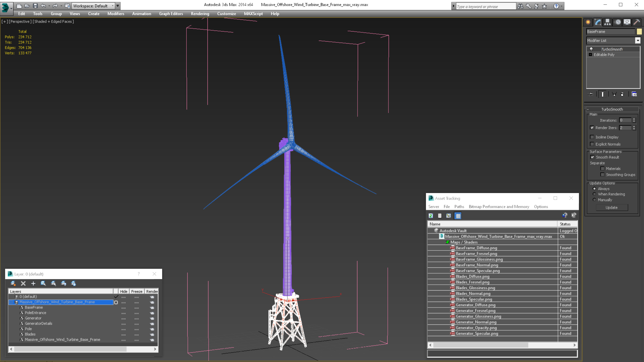
Task: Click Make Unique icon under modifier stack
Action: point(614,94)
